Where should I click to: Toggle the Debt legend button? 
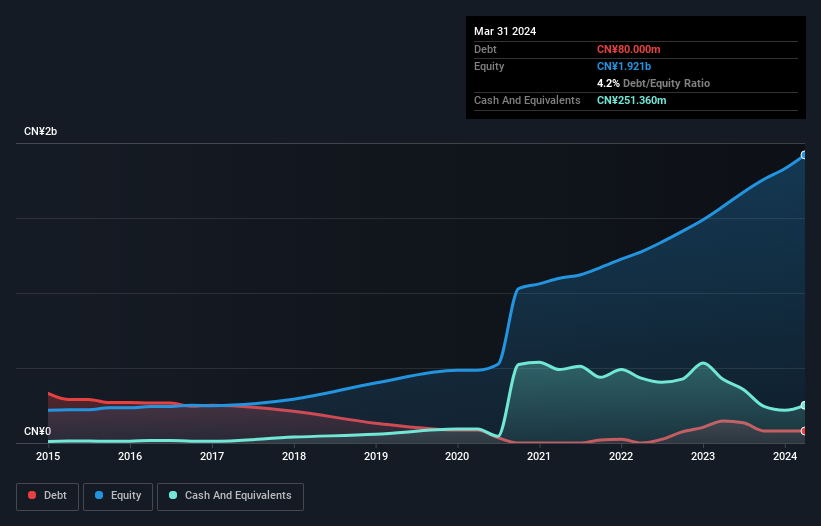tap(48, 496)
